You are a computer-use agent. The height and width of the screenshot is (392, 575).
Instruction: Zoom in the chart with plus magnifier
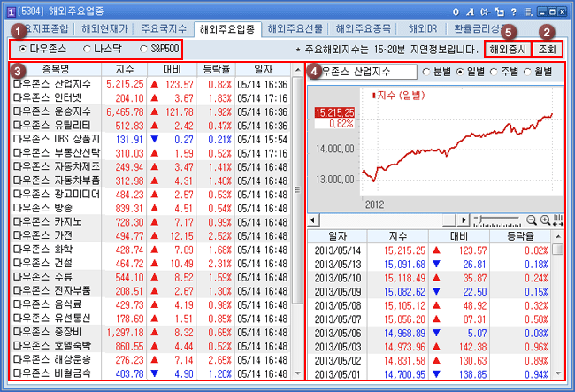545,219
